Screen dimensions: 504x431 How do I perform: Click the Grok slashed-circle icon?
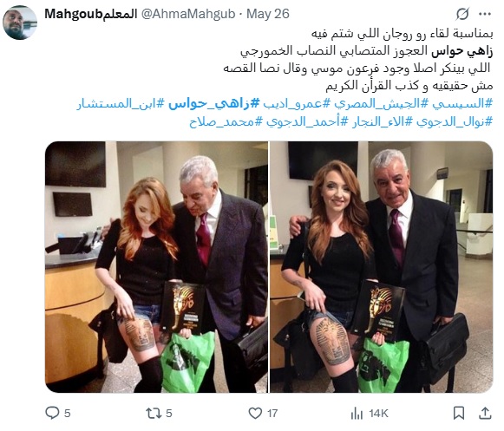[x=462, y=14]
